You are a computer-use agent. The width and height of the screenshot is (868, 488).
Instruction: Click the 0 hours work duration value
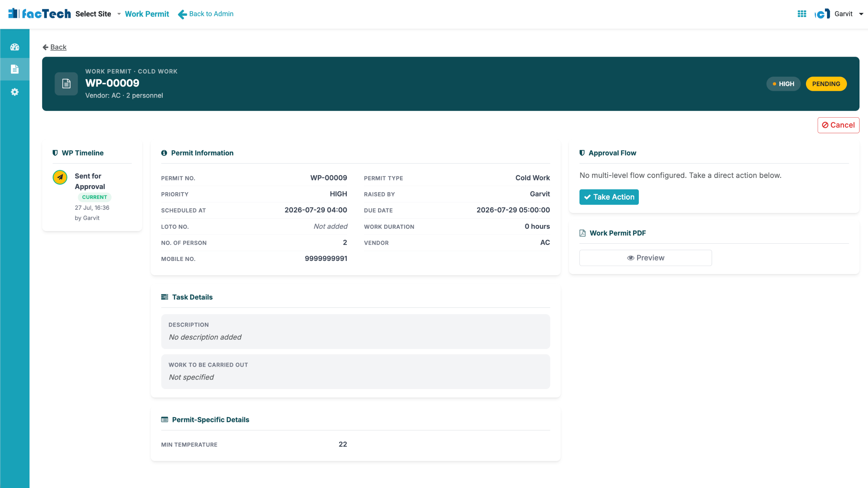[537, 226]
